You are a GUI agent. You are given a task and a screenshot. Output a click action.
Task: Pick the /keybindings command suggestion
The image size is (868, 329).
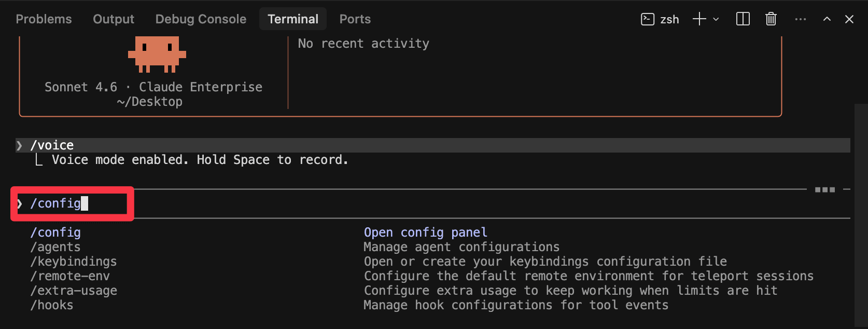tap(74, 262)
